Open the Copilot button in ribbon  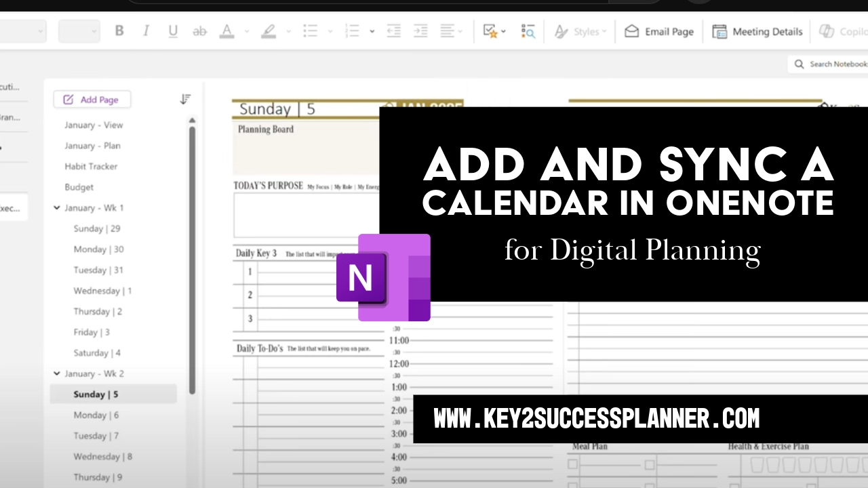(843, 31)
